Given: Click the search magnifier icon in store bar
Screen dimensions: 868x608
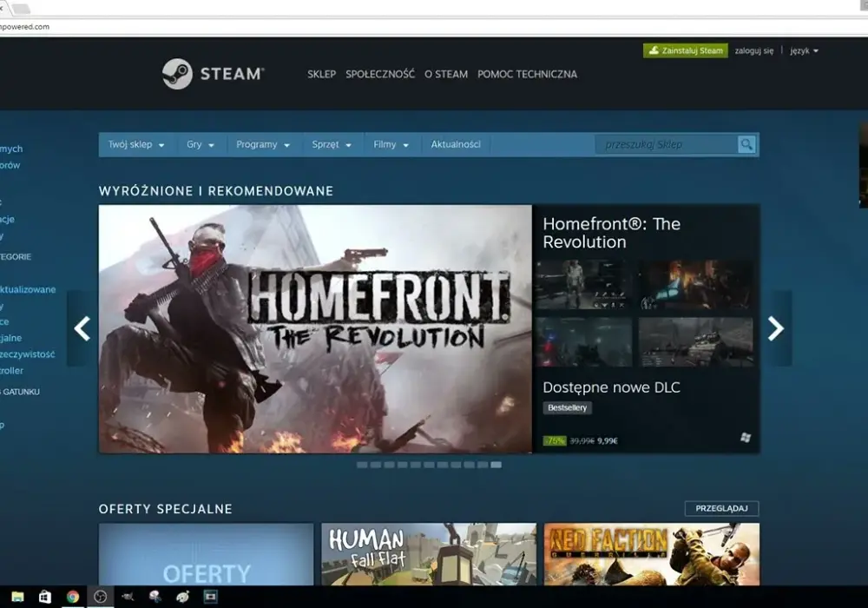Looking at the screenshot, I should [x=746, y=144].
